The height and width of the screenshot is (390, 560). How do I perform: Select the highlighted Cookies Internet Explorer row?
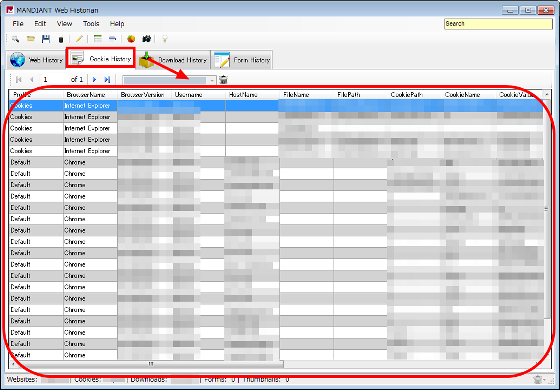pyautogui.click(x=276, y=105)
